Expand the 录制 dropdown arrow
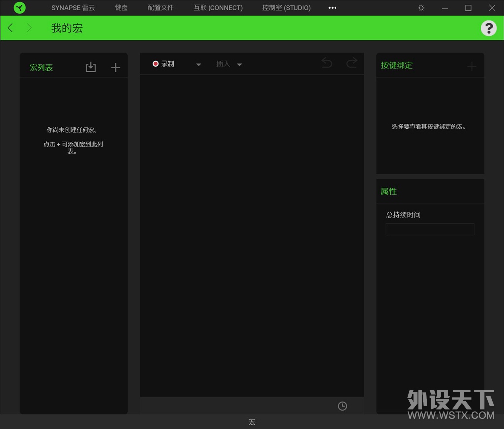Viewport: 504px width, 429px height. 198,64
